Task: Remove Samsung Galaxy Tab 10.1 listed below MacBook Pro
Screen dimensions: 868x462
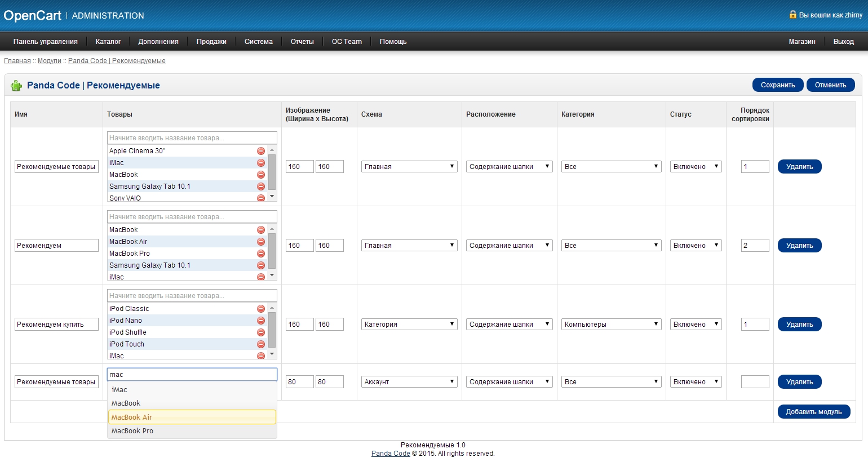Action: pyautogui.click(x=261, y=265)
